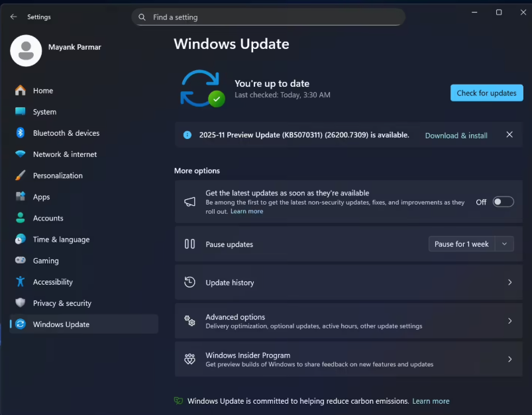
Task: Toggle Get the latest updates switch on
Action: [503, 202]
